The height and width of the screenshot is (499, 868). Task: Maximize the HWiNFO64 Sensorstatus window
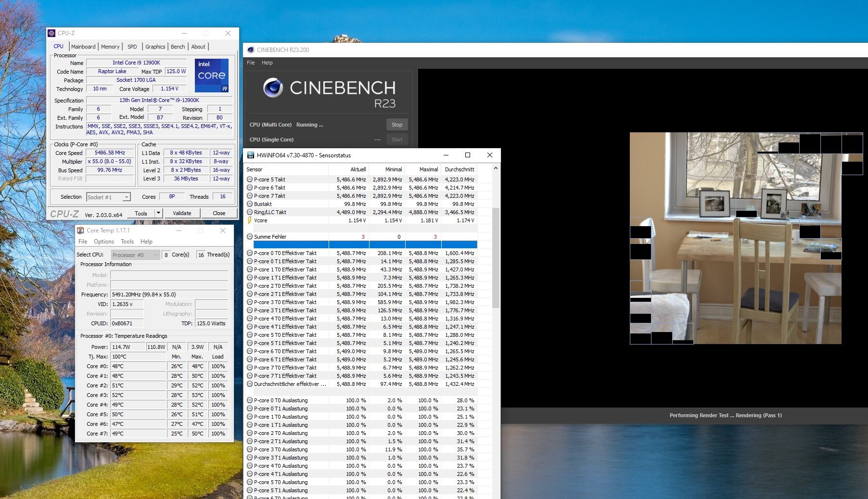tap(467, 155)
